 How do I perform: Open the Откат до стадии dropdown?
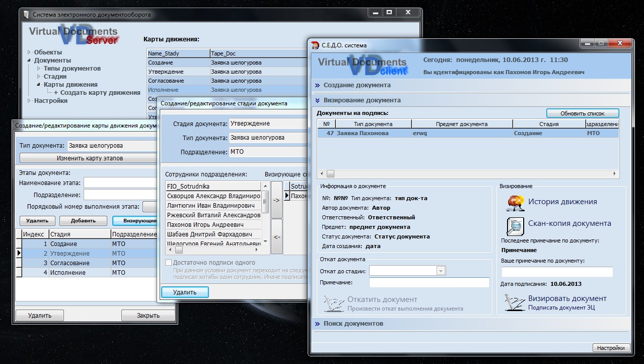click(441, 271)
